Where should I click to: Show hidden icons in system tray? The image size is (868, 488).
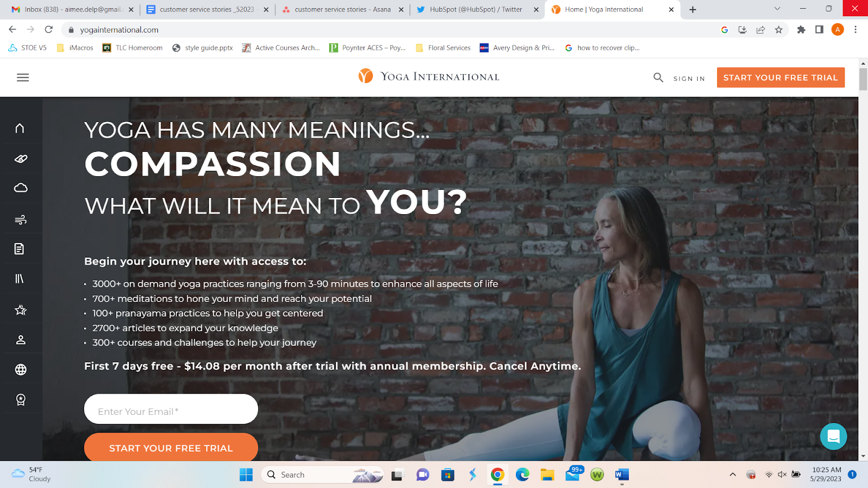pyautogui.click(x=732, y=474)
